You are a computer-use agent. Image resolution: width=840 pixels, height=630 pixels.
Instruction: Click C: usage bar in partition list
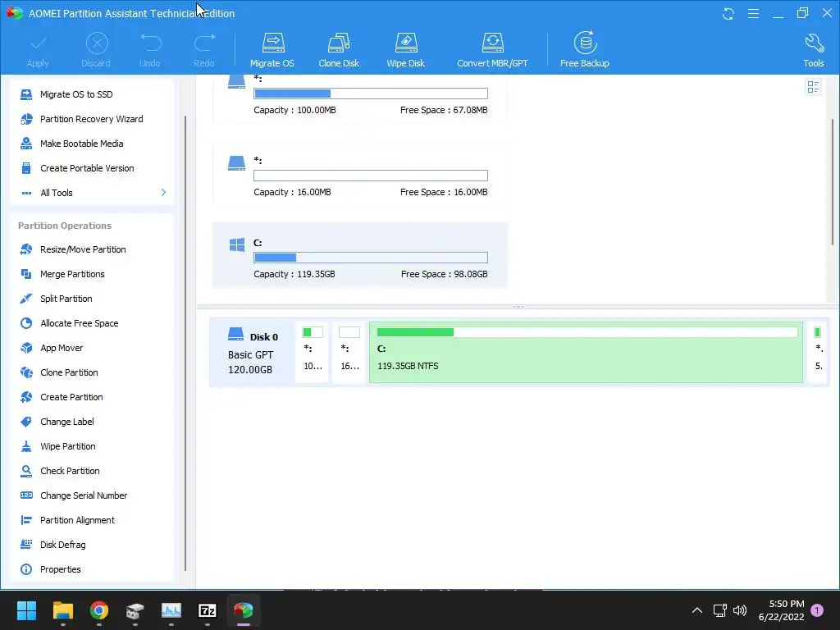(x=371, y=258)
